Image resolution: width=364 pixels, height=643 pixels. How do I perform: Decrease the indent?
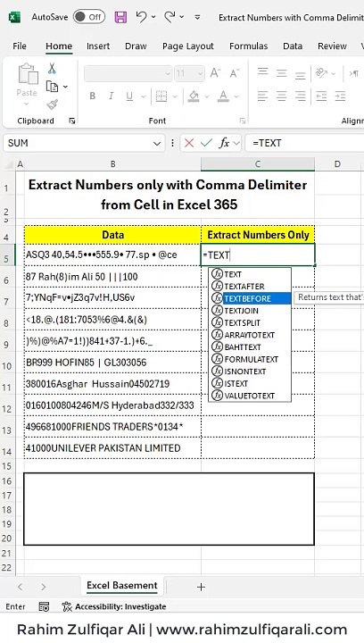321,96
